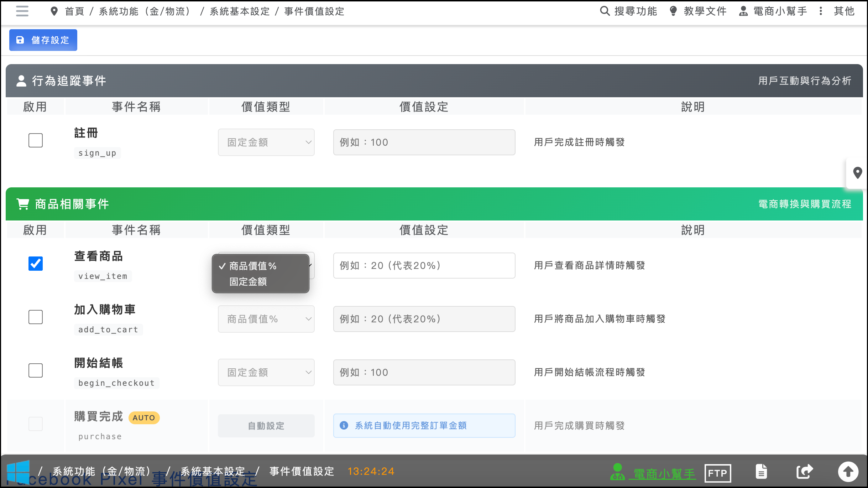Click the floating map pin side tab
The width and height of the screenshot is (868, 488).
point(857,173)
